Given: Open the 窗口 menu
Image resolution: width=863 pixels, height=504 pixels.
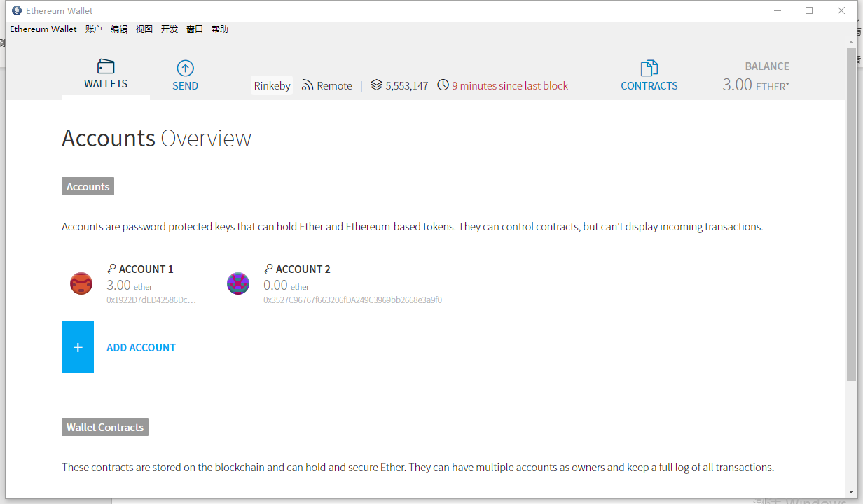Looking at the screenshot, I should (x=195, y=29).
